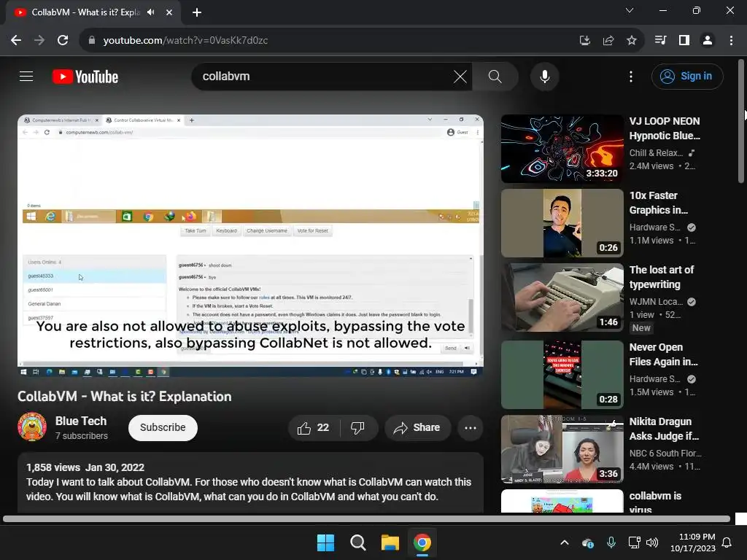Open more actions ellipsis under video

point(471,427)
